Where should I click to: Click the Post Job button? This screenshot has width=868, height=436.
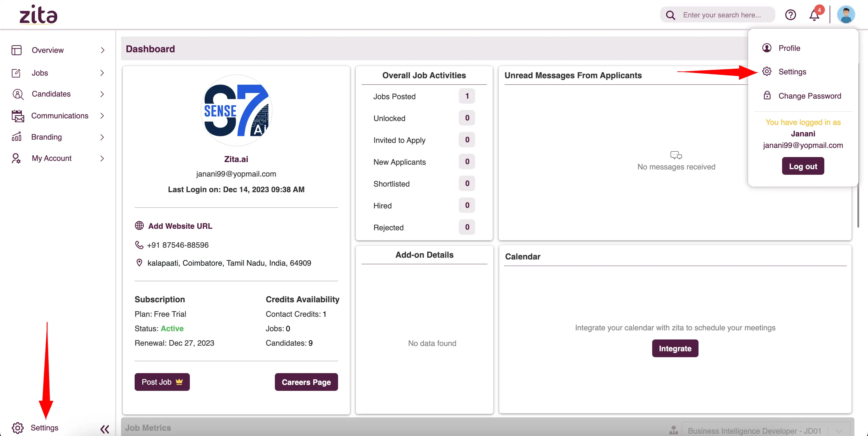coord(162,382)
